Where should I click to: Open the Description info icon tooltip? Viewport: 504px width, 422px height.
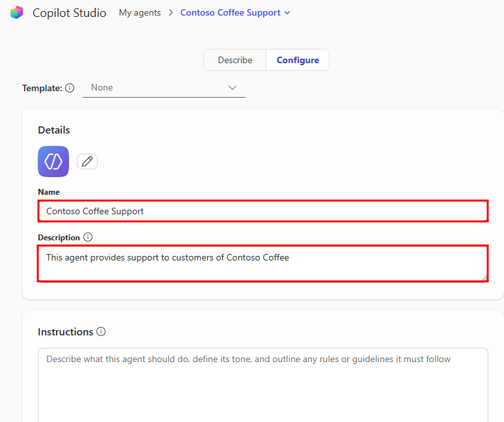point(88,238)
